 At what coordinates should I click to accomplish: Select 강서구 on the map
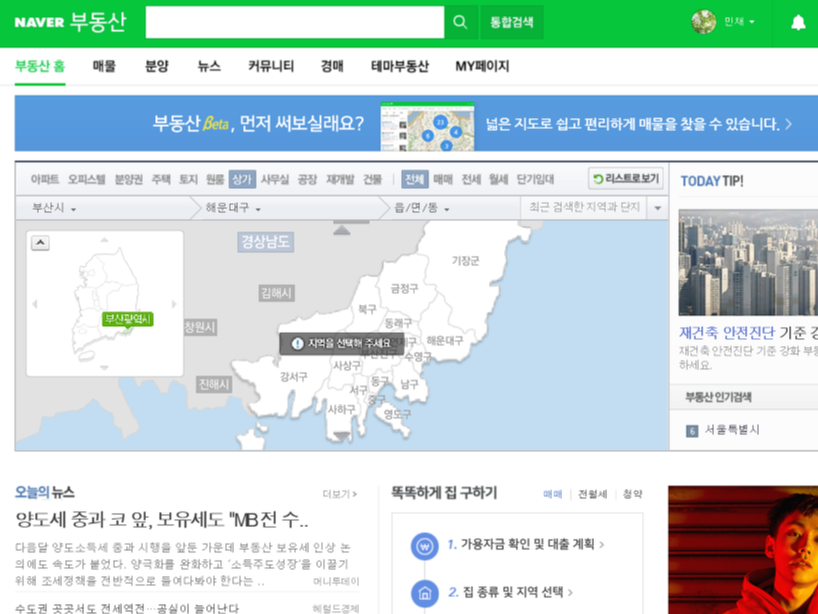tap(294, 377)
